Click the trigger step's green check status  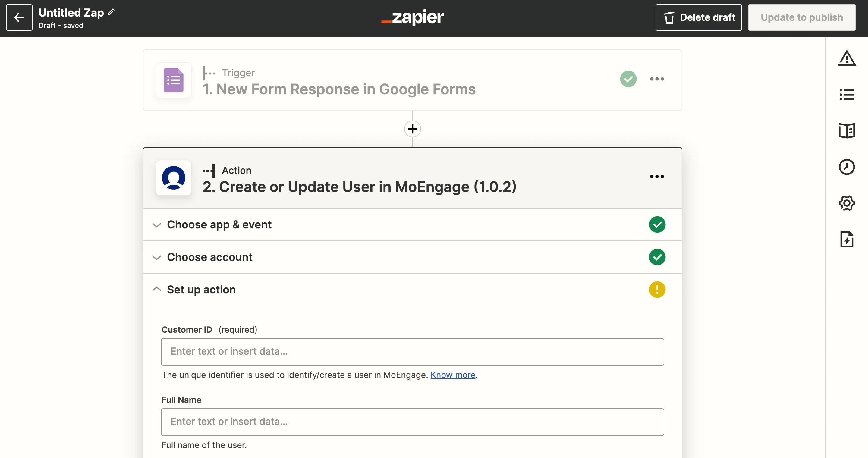tap(628, 79)
